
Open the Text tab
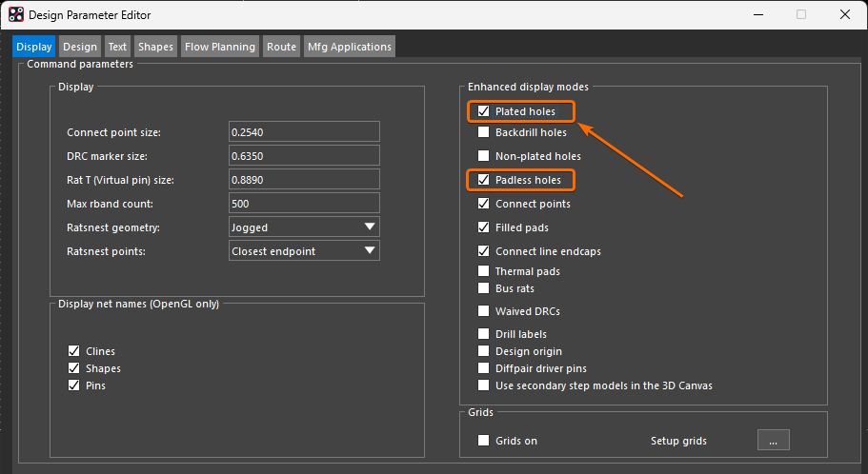click(x=117, y=47)
